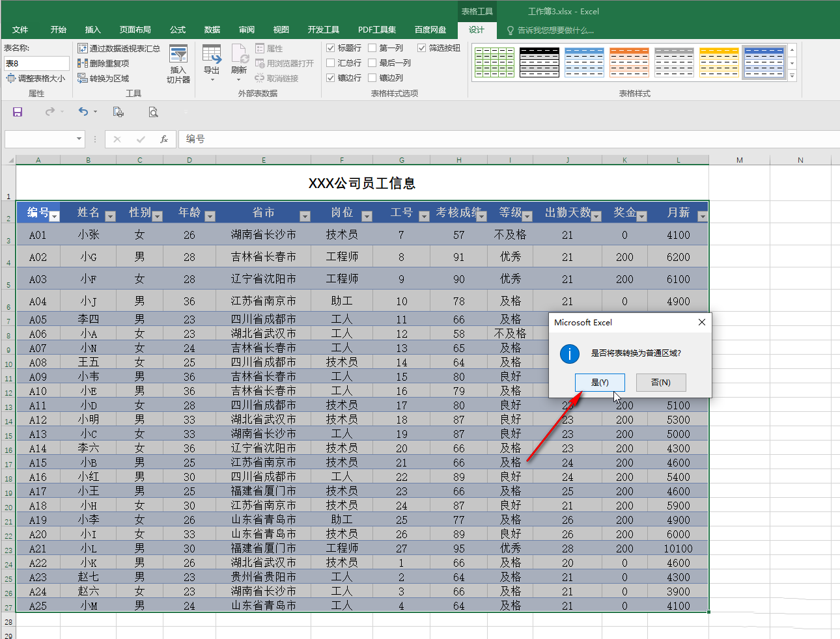Open filter dropdown for 岗位 column

tap(367, 216)
